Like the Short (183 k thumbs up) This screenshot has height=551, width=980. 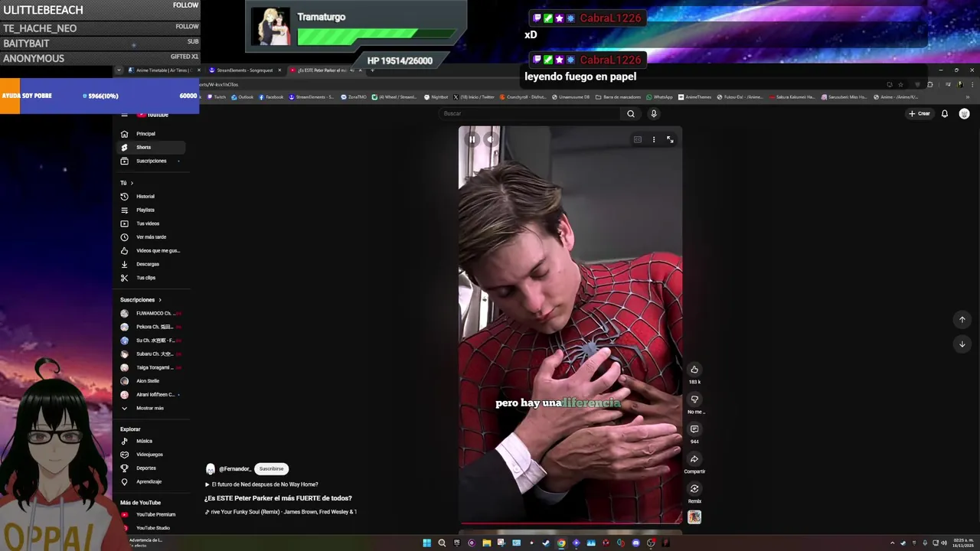694,370
